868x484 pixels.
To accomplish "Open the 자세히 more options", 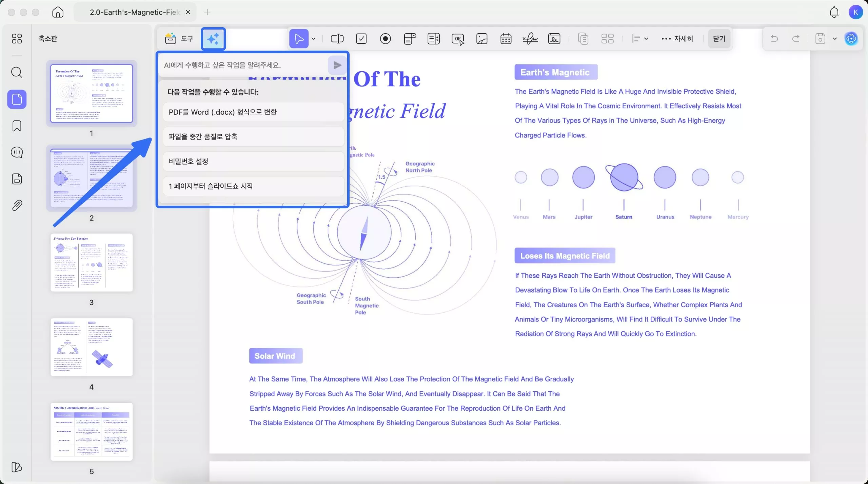I will pyautogui.click(x=677, y=39).
